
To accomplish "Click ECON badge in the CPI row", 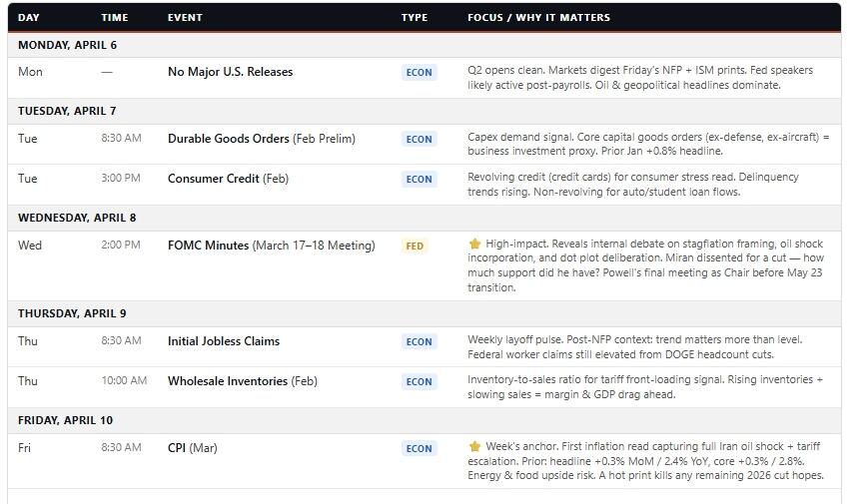I will [419, 449].
